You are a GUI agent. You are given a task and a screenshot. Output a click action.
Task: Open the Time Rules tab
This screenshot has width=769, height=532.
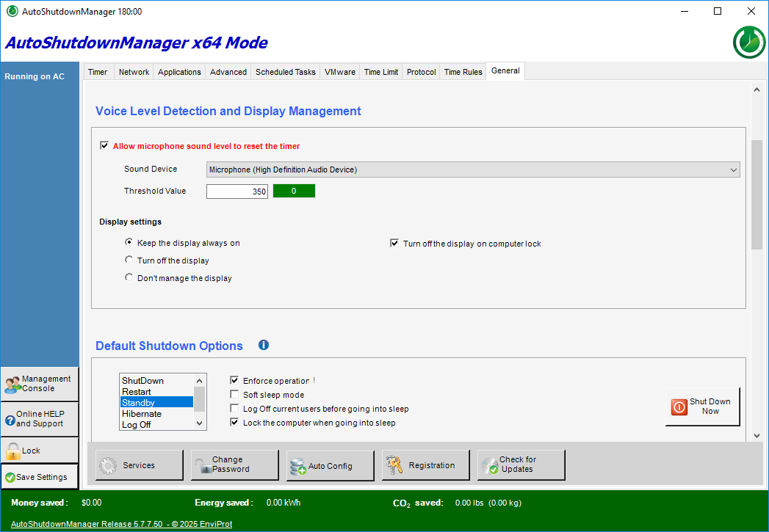(463, 72)
